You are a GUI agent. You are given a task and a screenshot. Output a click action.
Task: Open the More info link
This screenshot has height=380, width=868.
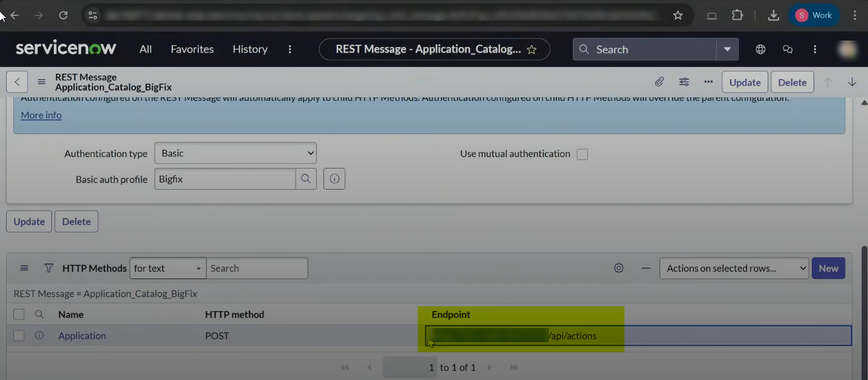[41, 115]
